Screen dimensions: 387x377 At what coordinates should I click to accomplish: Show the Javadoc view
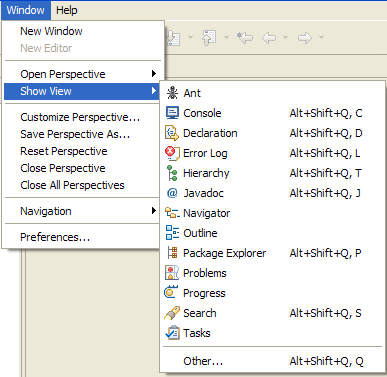coord(272,193)
